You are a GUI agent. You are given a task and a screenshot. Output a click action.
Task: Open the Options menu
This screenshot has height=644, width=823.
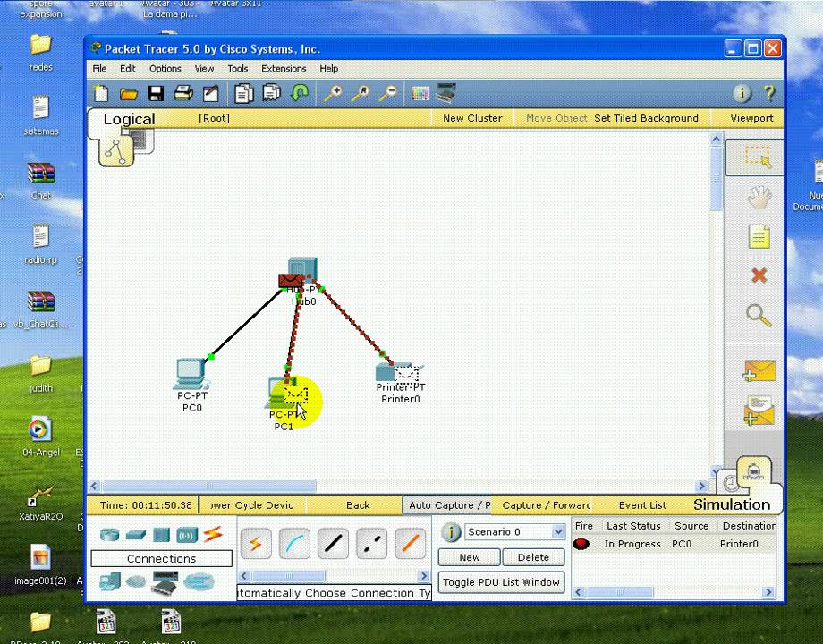(165, 69)
